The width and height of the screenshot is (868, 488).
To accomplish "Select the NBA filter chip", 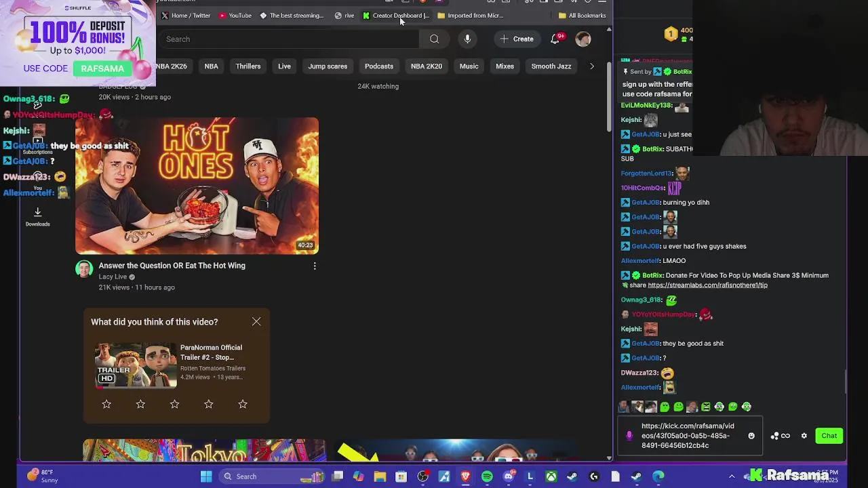I will coord(211,66).
